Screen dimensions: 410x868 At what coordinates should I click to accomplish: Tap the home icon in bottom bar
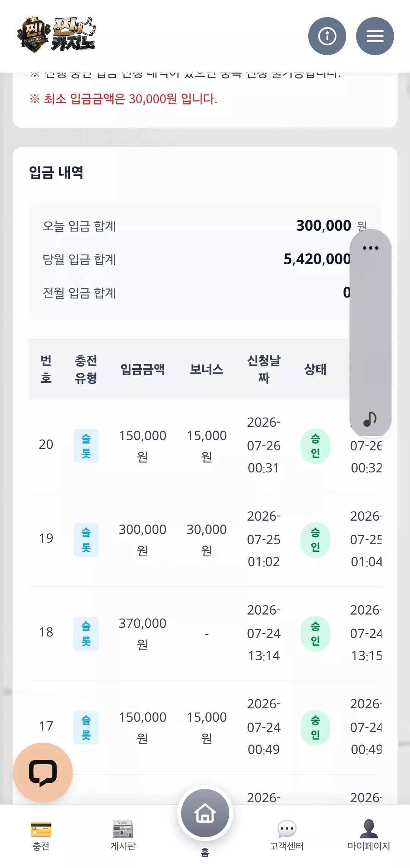pos(205,813)
